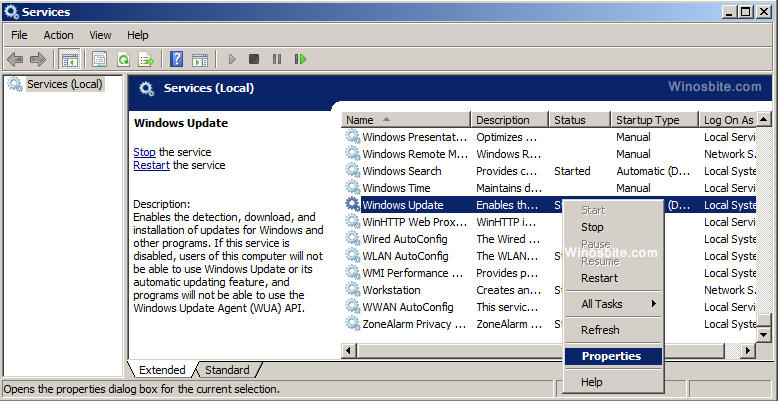Sort by the Name column header

click(406, 120)
